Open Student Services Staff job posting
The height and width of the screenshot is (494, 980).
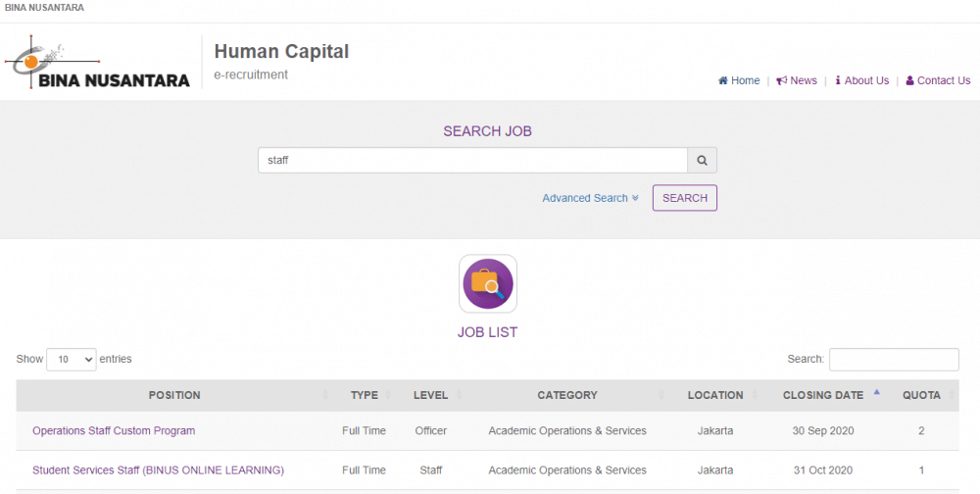coord(158,470)
